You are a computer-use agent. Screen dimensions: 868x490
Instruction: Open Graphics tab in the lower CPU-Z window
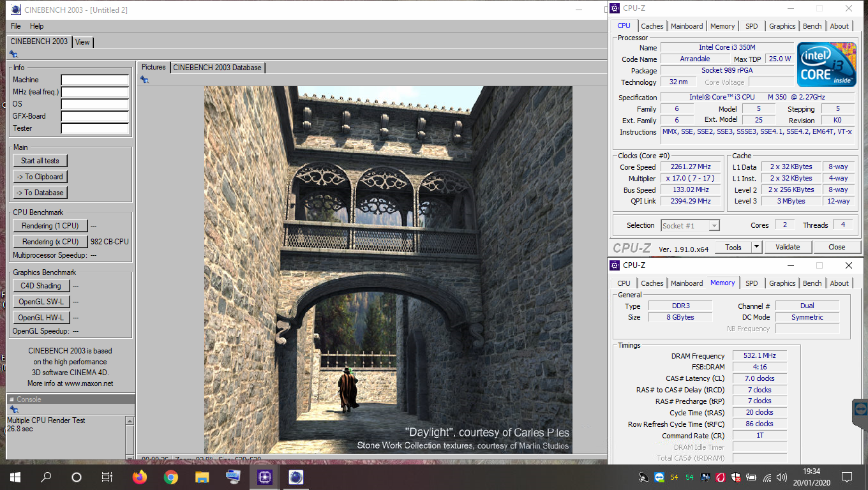tap(782, 283)
